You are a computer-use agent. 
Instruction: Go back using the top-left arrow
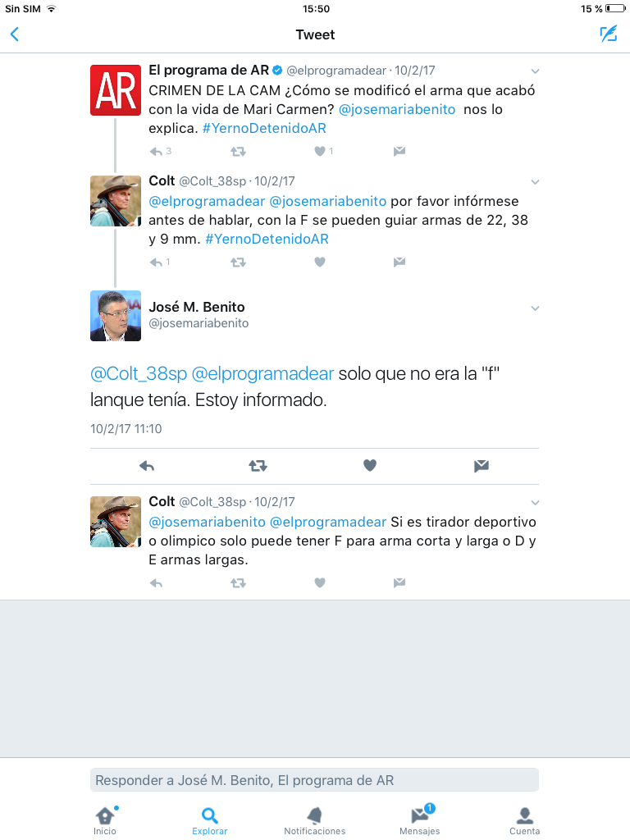[15, 34]
